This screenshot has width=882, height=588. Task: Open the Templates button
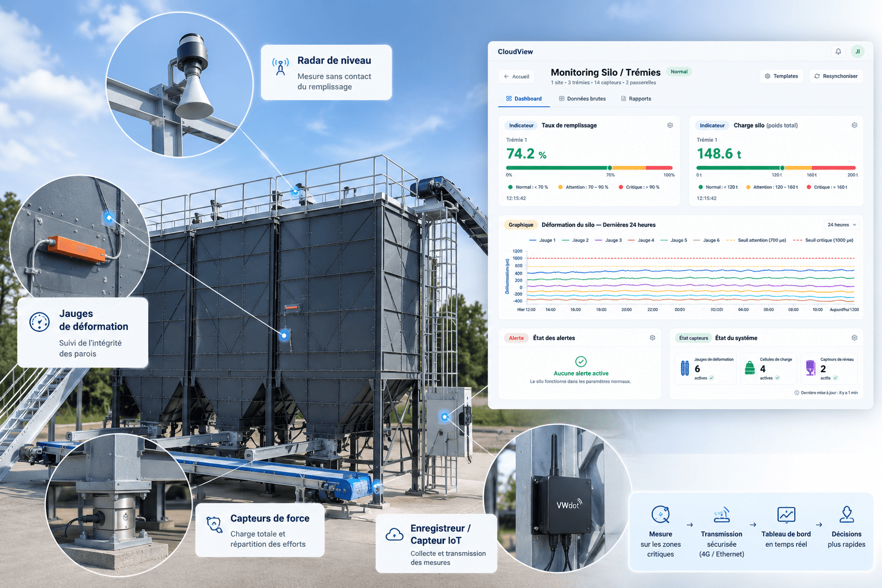tap(782, 76)
